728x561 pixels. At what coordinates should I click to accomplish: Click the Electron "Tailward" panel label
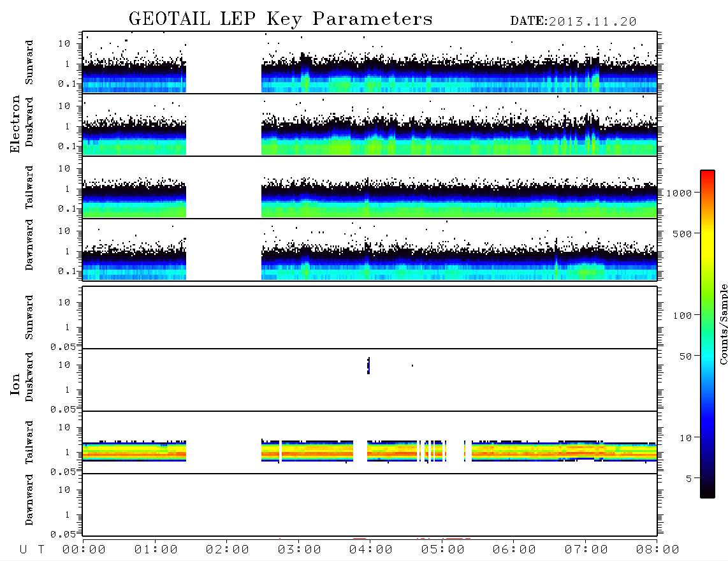pyautogui.click(x=29, y=187)
